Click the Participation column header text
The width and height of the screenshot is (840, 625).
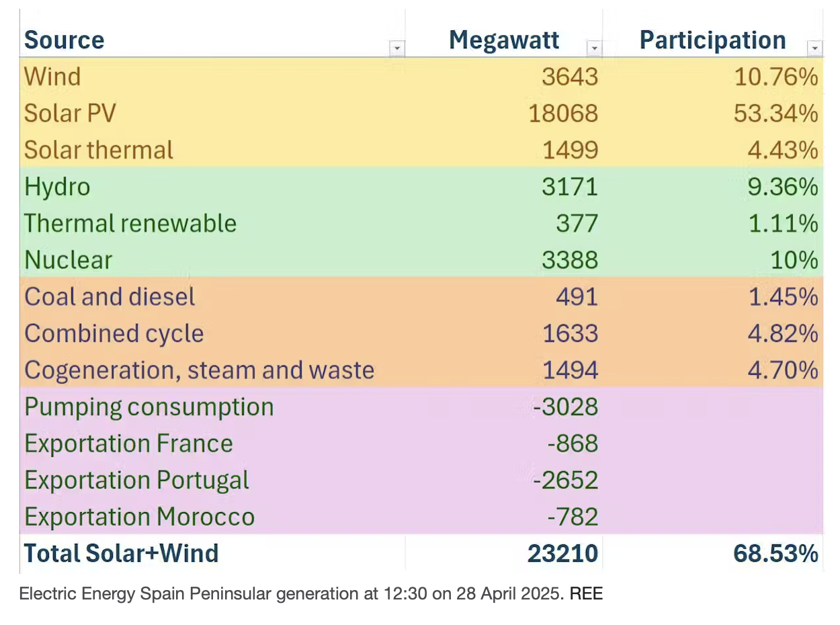[x=712, y=40]
